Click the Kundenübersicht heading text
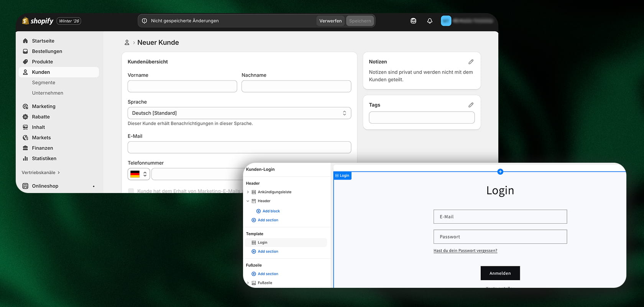Viewport: 644px width, 307px height. pyautogui.click(x=148, y=62)
